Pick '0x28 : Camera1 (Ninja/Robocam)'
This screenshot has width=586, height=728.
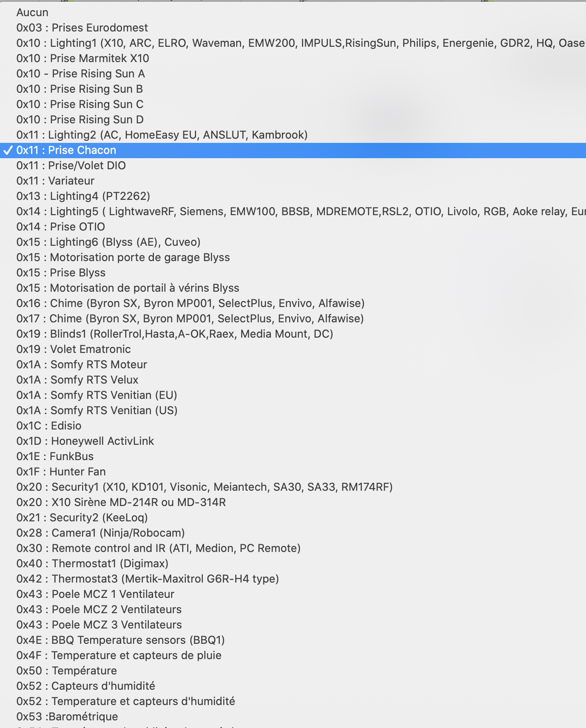click(x=293, y=533)
